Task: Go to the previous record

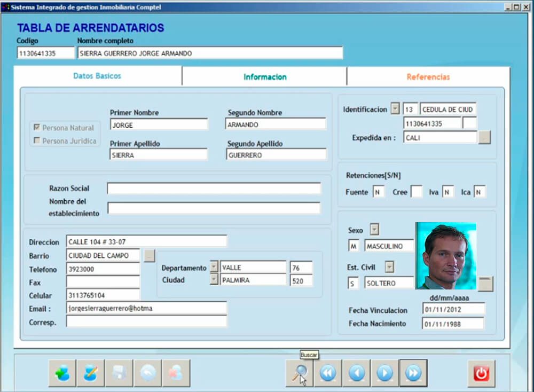Action: pos(356,373)
